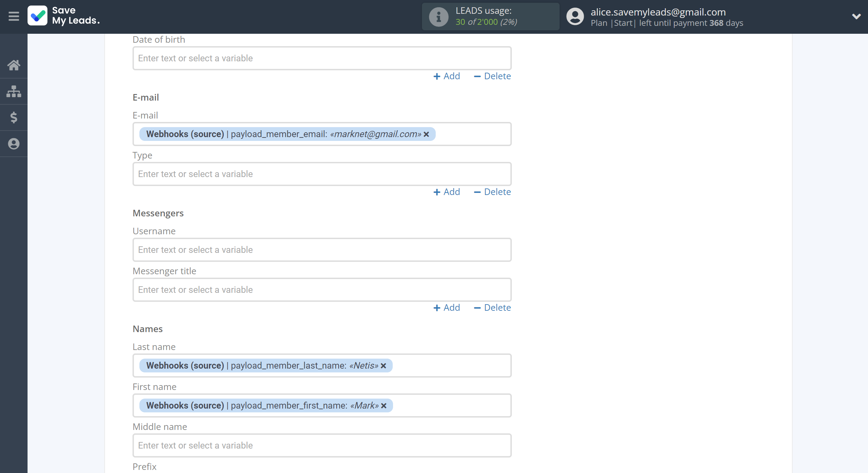Click Add under the E-mail Type field

coord(446,192)
